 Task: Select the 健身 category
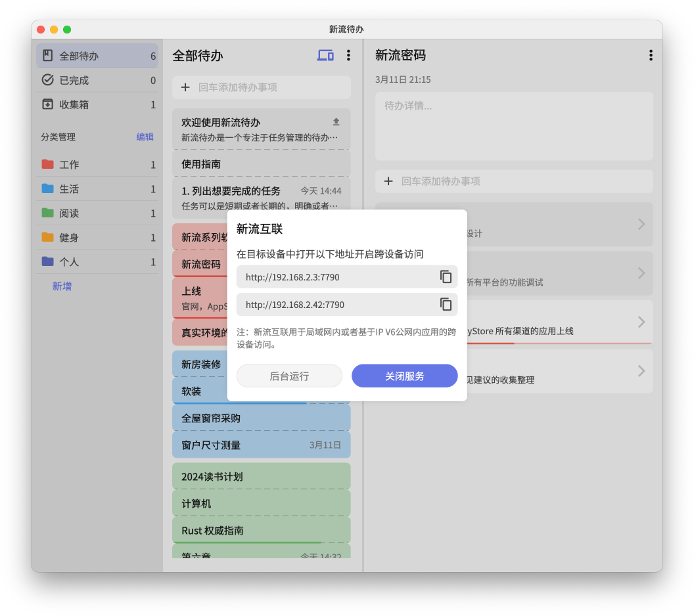click(97, 238)
